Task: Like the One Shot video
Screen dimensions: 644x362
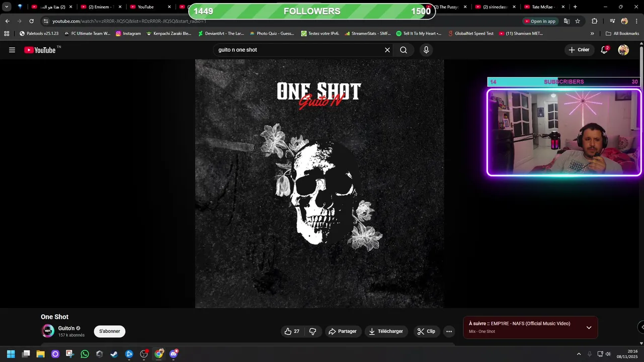Action: [x=292, y=331]
